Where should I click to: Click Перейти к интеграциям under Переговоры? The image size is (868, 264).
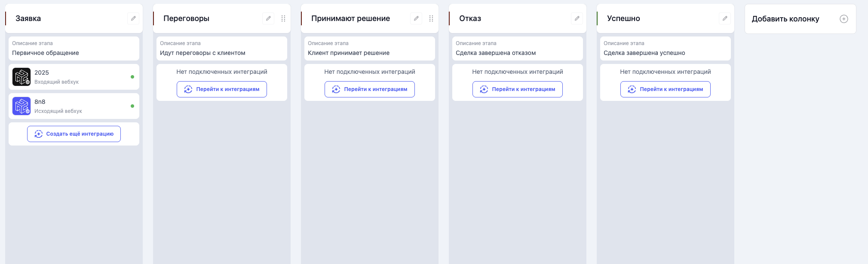coord(221,89)
